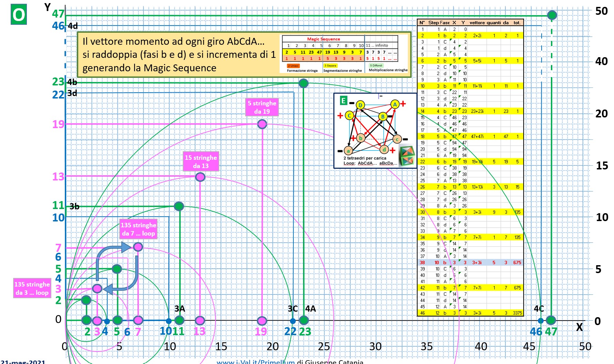Click the '4C' label above X axis
The height and width of the screenshot is (364, 614).
coord(539,309)
